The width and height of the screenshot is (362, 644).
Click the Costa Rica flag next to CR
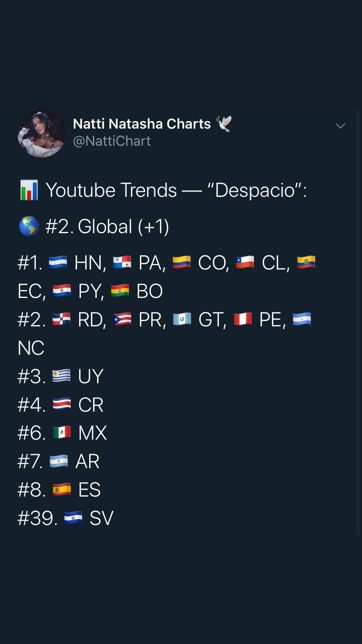tap(62, 404)
